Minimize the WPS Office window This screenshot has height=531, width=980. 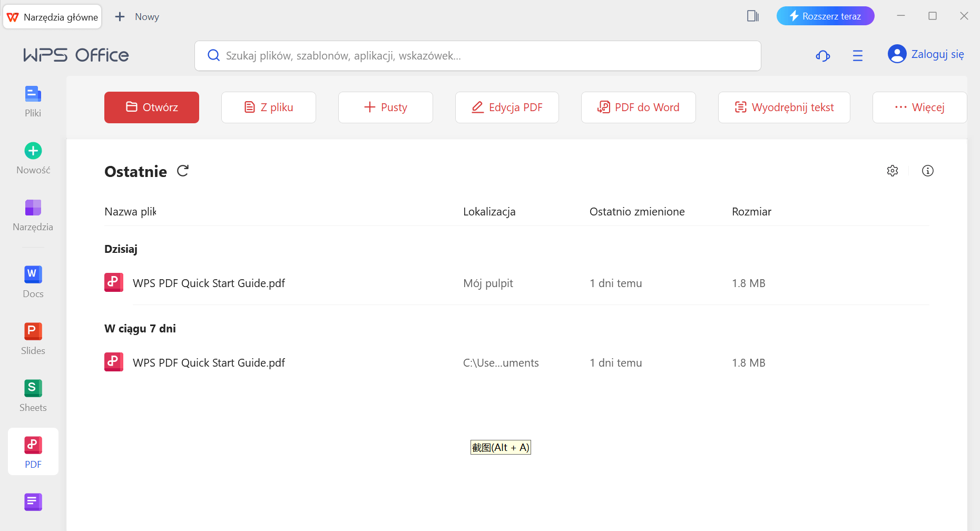pos(901,16)
